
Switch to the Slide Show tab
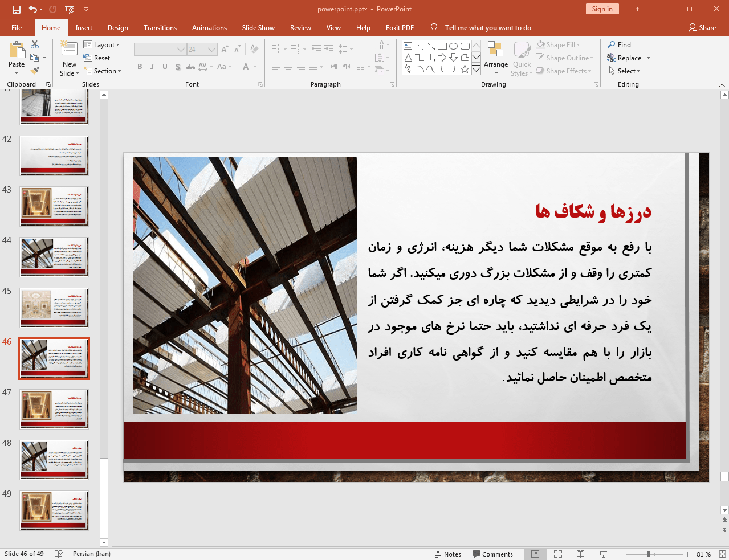coord(258,27)
